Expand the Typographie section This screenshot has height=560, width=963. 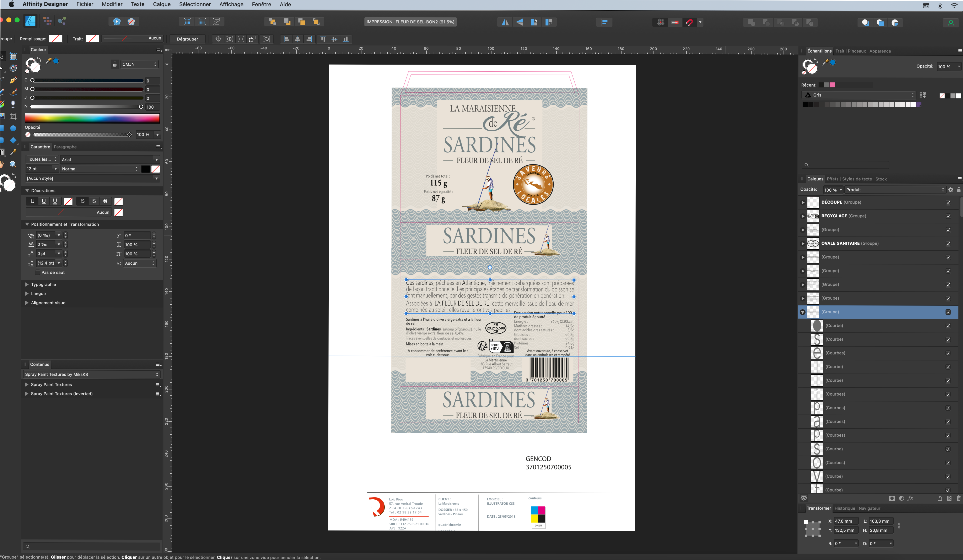[x=27, y=285]
